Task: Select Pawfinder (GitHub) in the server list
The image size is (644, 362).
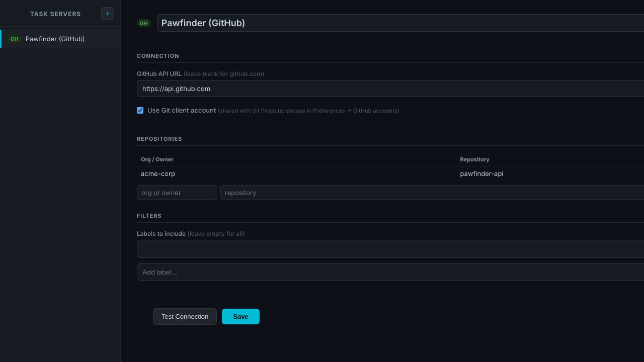Action: [x=60, y=39]
